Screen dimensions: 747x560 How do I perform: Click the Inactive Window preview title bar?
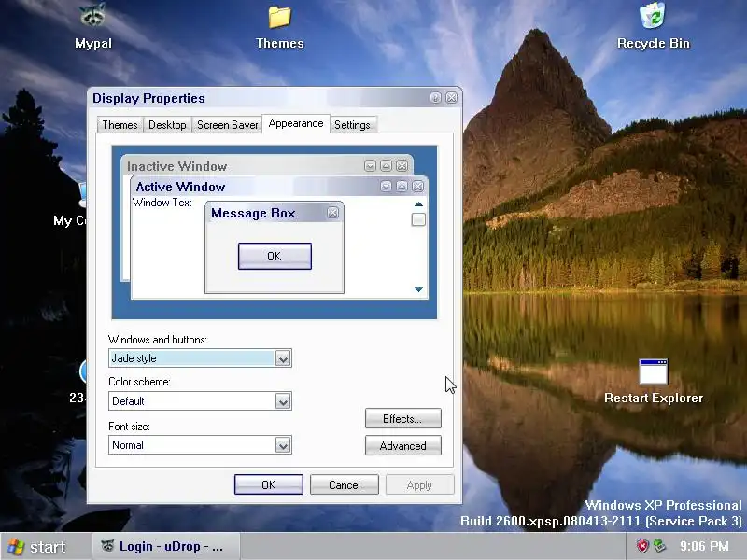click(x=267, y=166)
